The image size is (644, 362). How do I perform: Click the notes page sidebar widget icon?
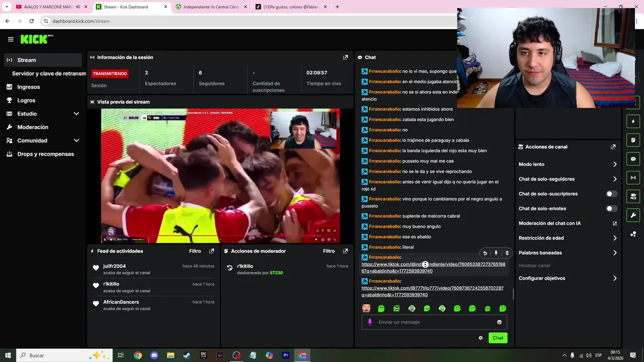633,140
